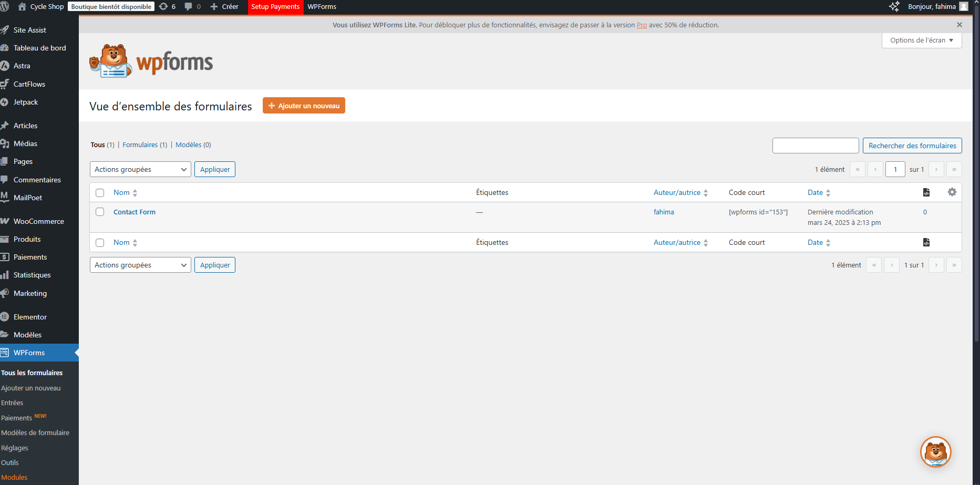Filter by Formulaires (1) view
This screenshot has width=980, height=485.
[145, 145]
